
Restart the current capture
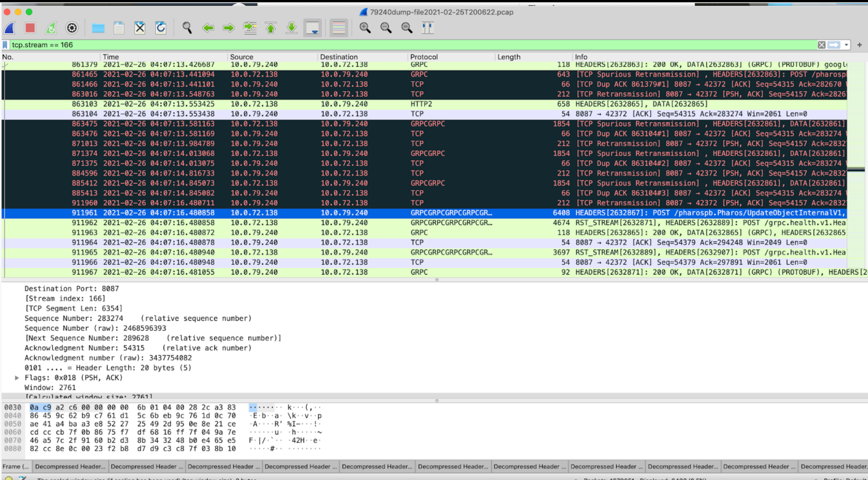point(51,28)
